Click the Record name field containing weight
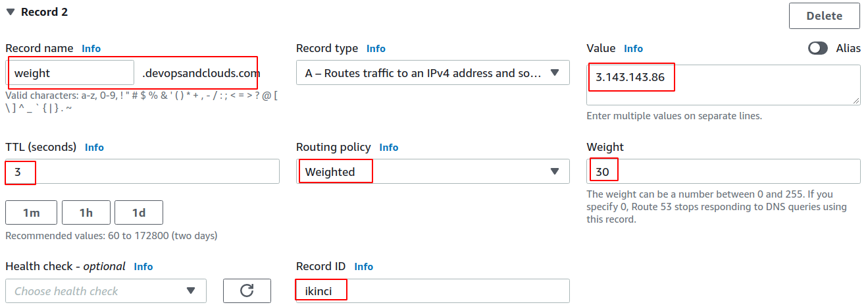Screen dimensions: 868x307 (x=71, y=73)
